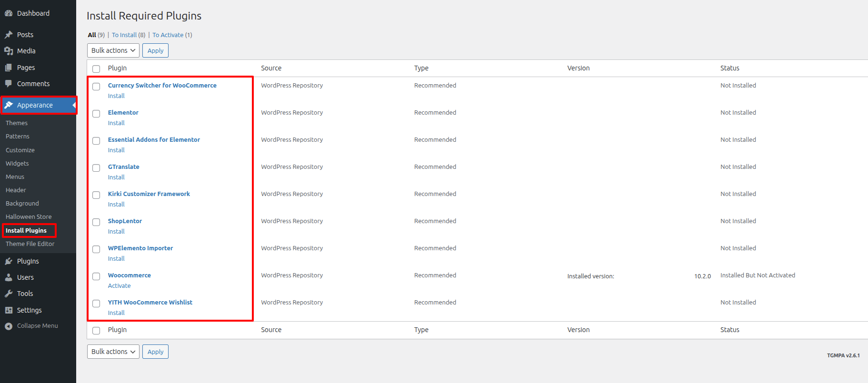The image size is (868, 383).
Task: Click the Woocommerce version 10.2.0 value
Action: [702, 276]
